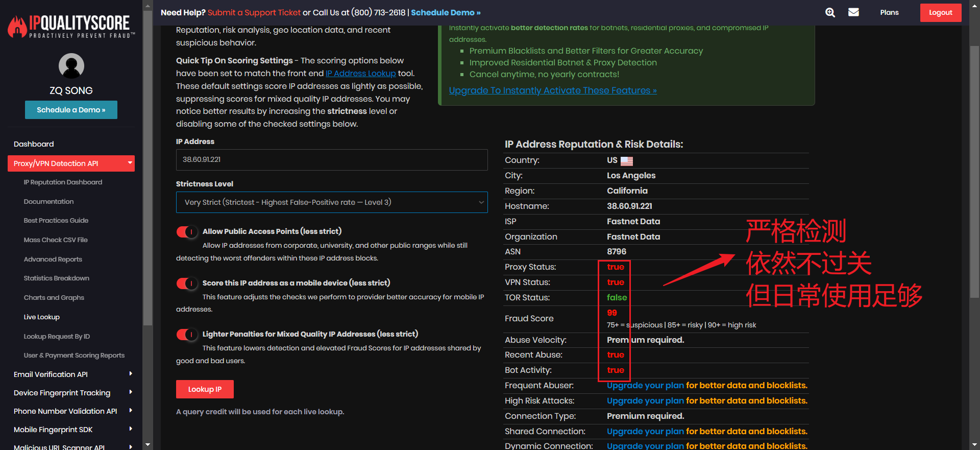
Task: Click the Proxy Status true value
Action: (x=616, y=267)
